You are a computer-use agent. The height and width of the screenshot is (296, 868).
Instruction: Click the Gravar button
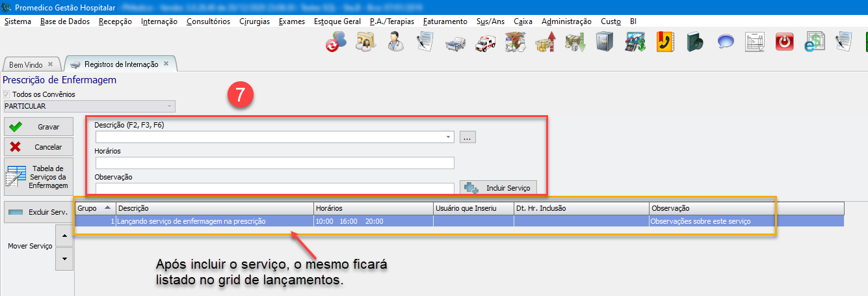coord(39,127)
